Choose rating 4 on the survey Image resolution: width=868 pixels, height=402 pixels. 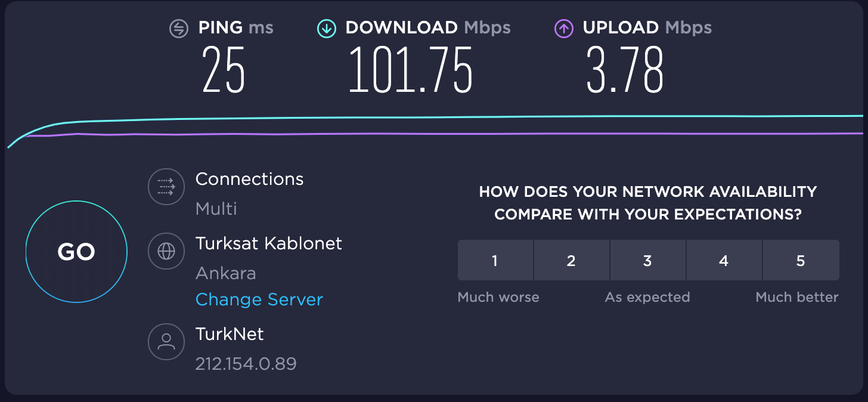click(724, 260)
